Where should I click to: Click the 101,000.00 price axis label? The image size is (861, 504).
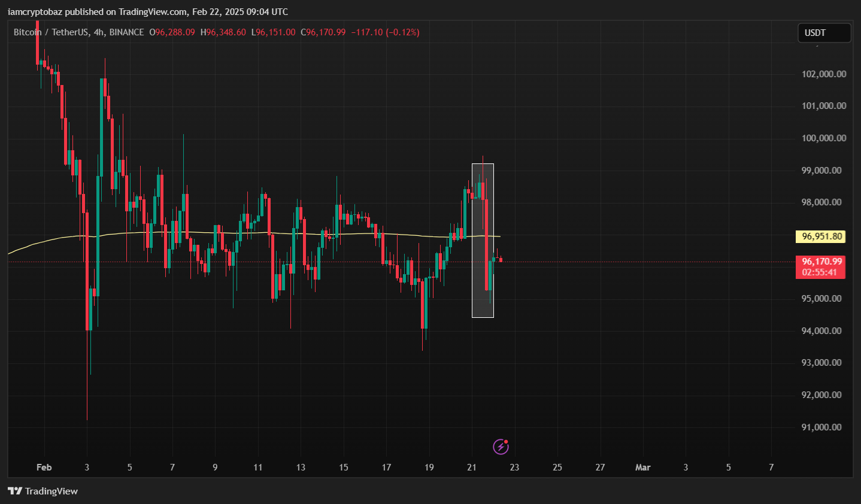[824, 106]
